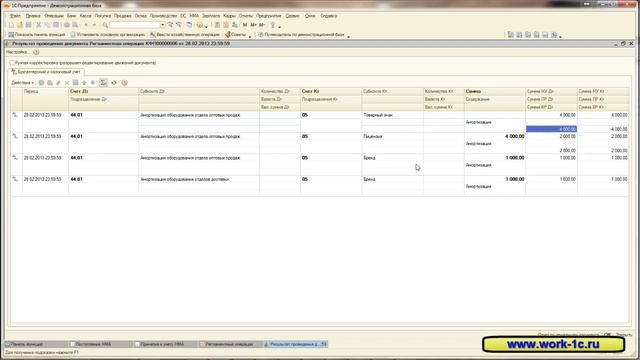Viewport: 640px width, 360px height.
Task: Expand the Советы dropdown
Action: coord(250,36)
